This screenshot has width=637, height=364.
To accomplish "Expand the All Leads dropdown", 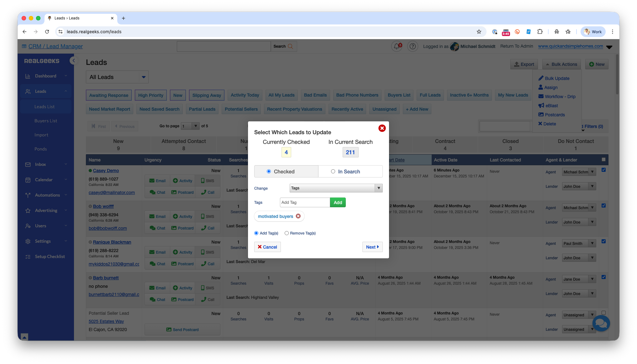I will (144, 77).
